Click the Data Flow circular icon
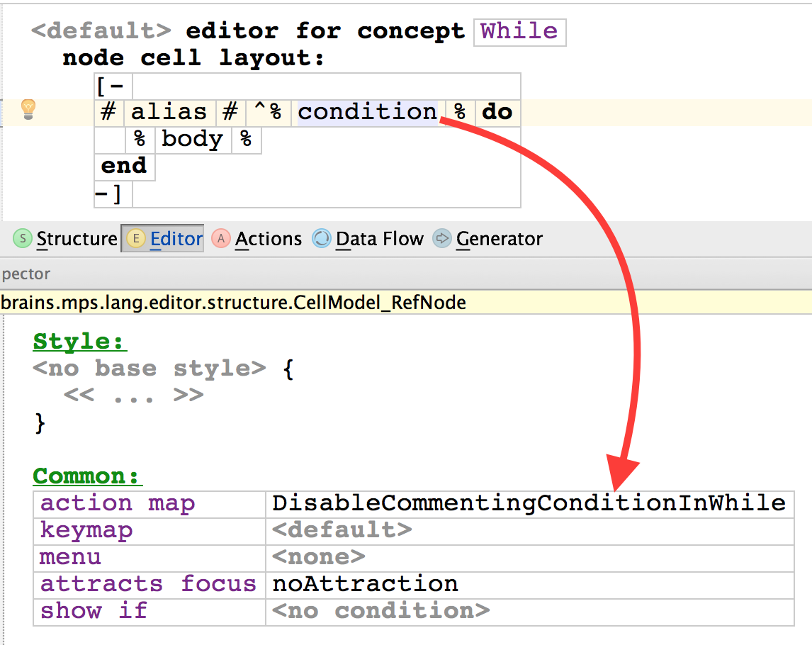The height and width of the screenshot is (645, 812). 322,239
